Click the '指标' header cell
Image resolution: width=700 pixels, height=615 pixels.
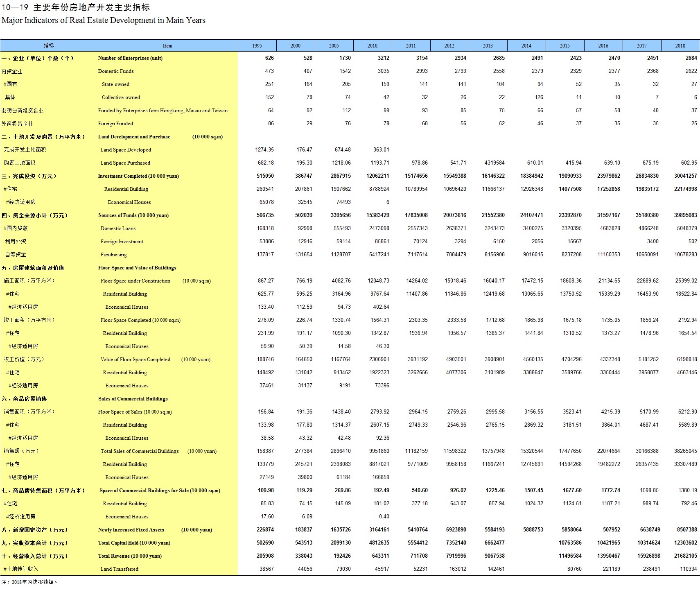click(x=49, y=45)
